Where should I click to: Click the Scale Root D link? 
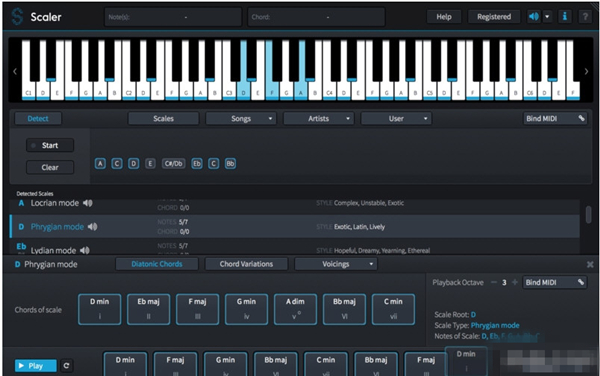pyautogui.click(x=473, y=315)
